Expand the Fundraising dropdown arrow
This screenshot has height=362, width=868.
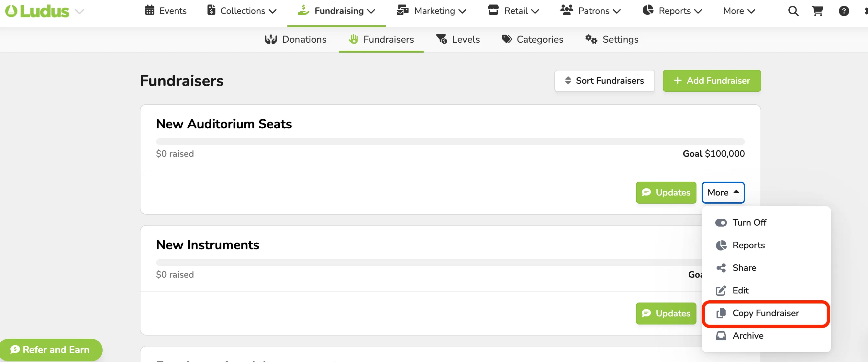click(371, 11)
